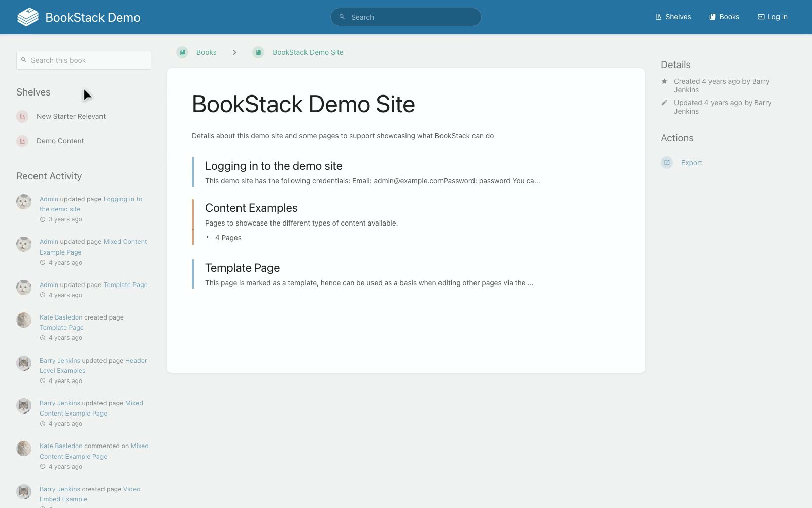Click the Search this book field
Viewport: 812px width, 508px height.
[84, 60]
